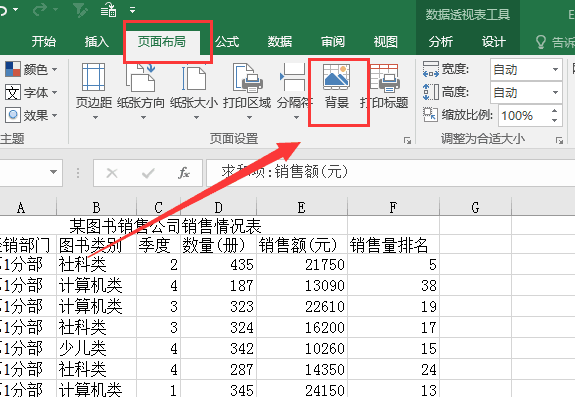Expand the Width (宽度) dropdown
575x397 pixels.
[x=555, y=69]
